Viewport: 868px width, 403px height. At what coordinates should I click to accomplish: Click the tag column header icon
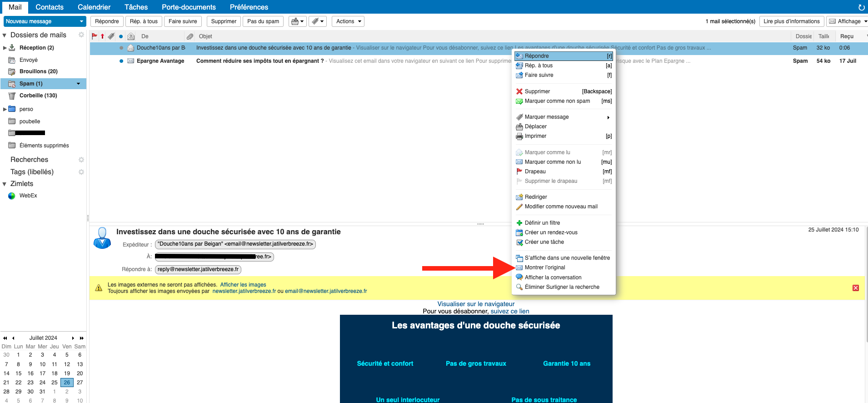click(x=111, y=36)
